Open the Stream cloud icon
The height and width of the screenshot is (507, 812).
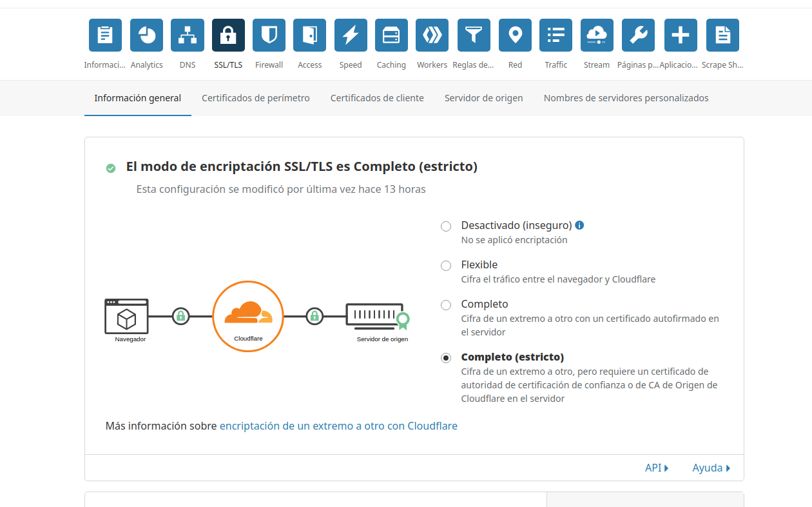597,35
